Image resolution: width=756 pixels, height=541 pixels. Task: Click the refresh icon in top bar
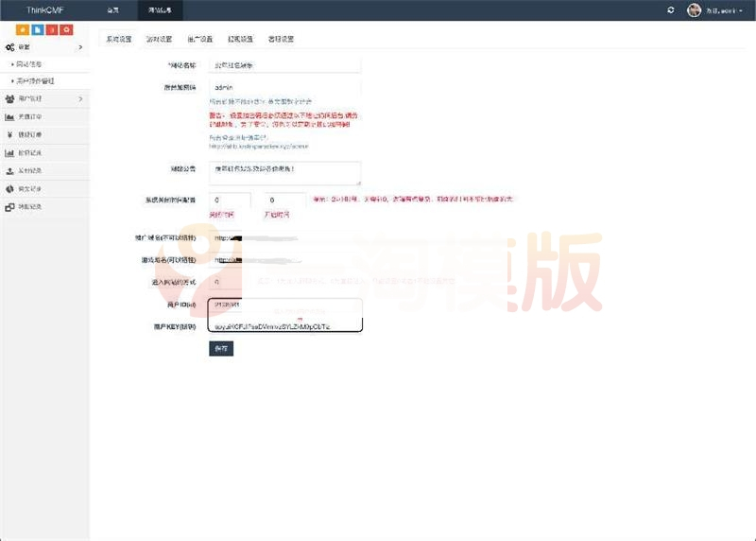click(671, 9)
